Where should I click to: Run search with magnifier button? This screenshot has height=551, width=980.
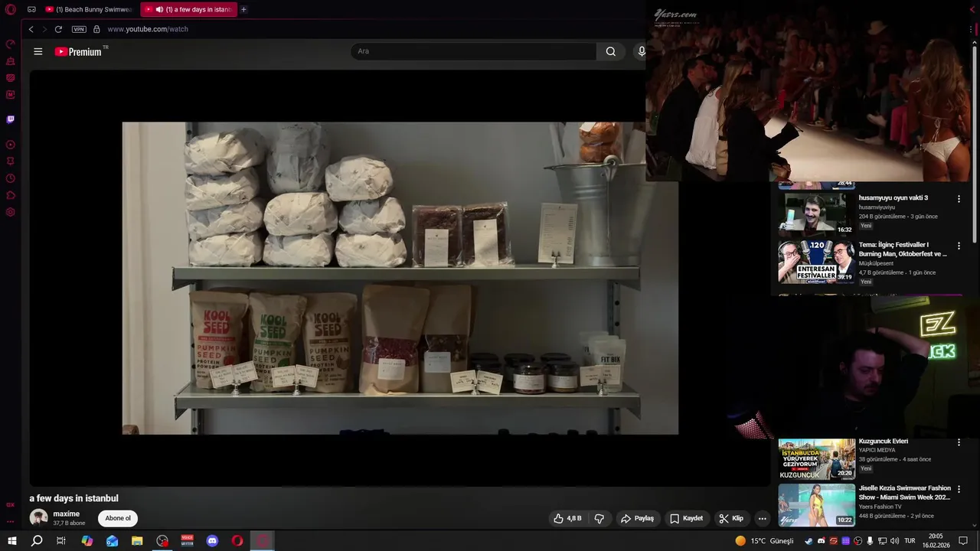pos(610,51)
